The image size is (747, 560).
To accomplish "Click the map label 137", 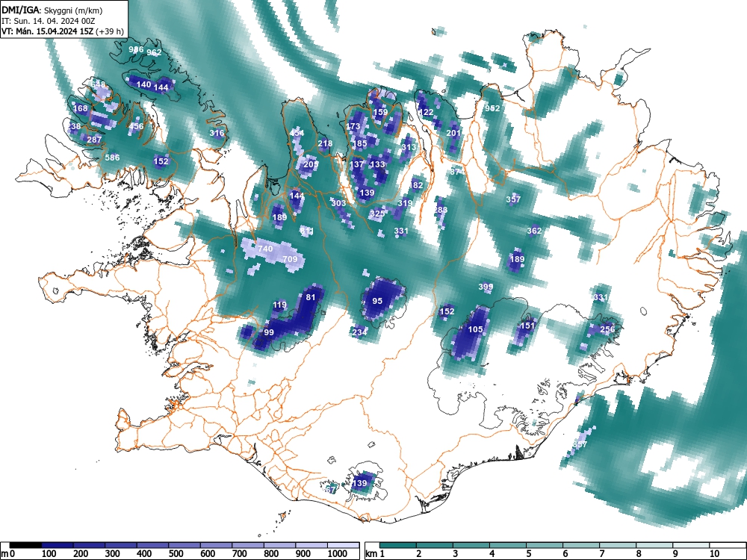I will (x=356, y=164).
